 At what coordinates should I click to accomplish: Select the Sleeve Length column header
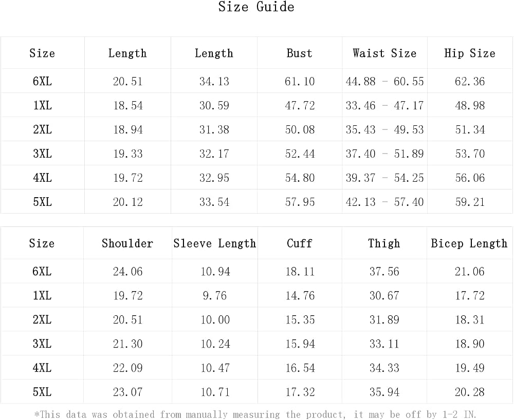pyautogui.click(x=215, y=243)
